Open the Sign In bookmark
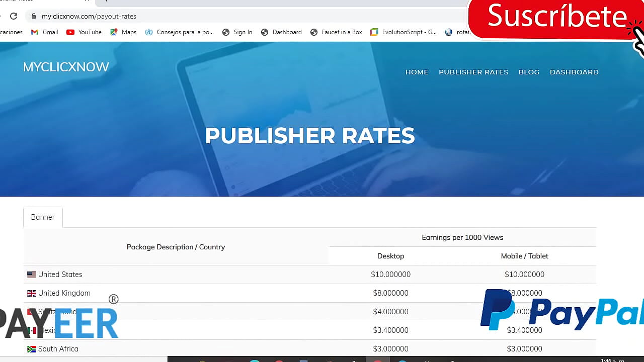Viewport: 644px width, 362px height. click(237, 32)
